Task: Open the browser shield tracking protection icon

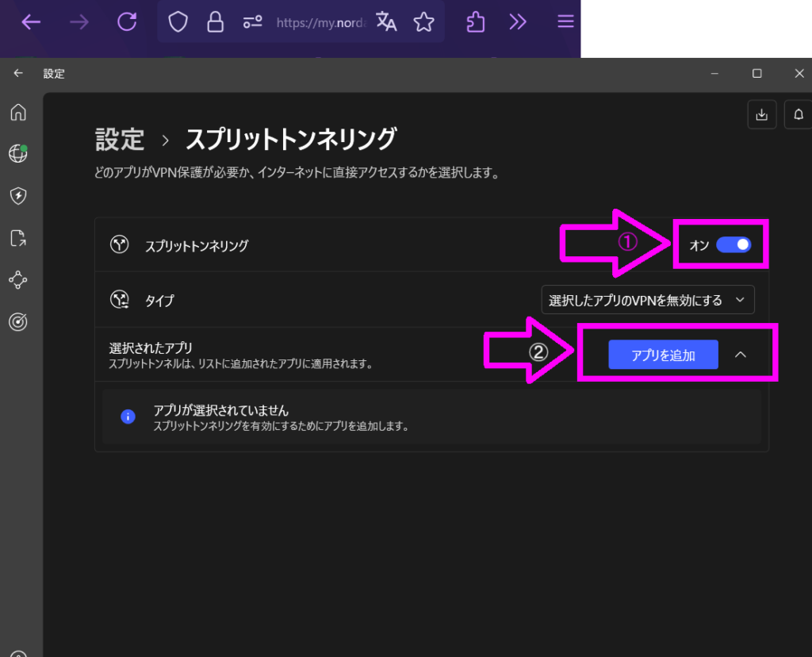Action: (178, 21)
